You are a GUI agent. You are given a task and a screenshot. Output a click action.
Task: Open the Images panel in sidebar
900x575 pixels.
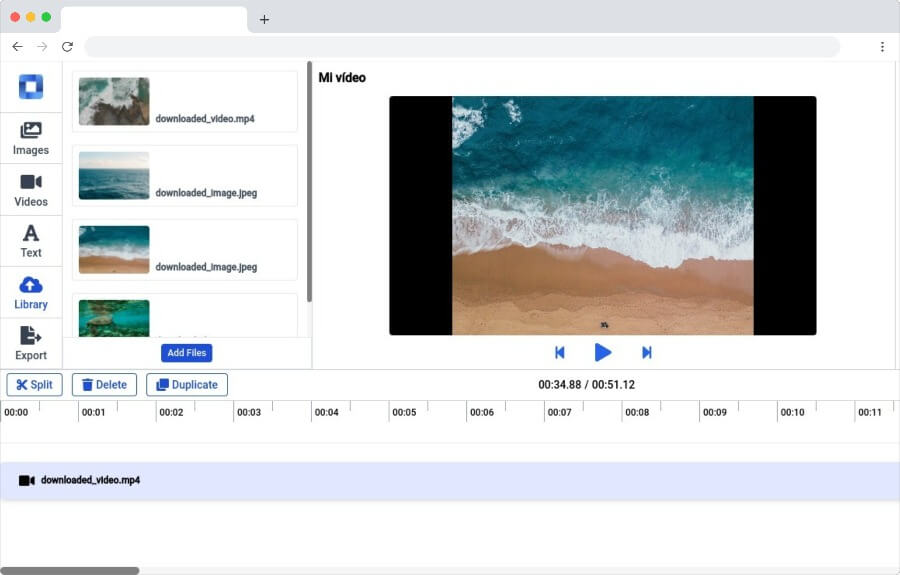click(x=31, y=138)
